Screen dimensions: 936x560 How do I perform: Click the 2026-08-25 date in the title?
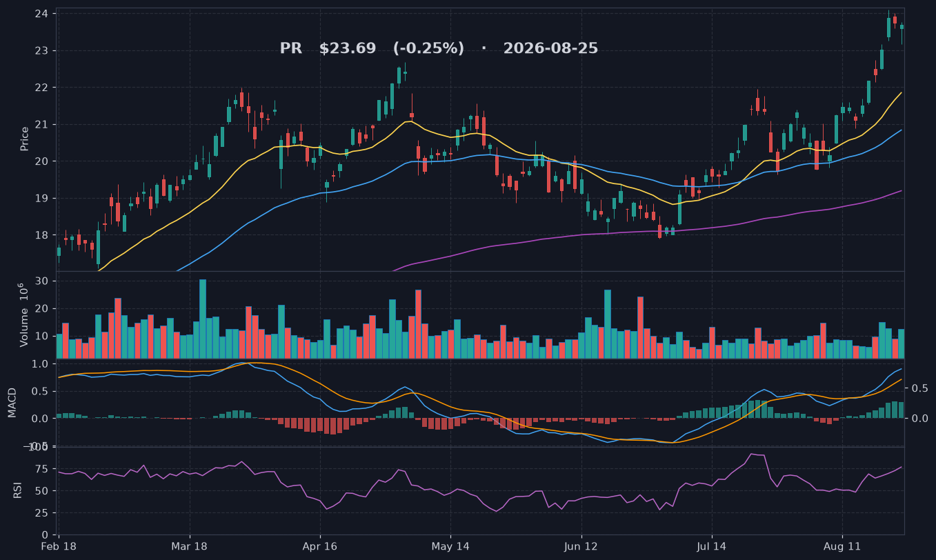click(550, 49)
